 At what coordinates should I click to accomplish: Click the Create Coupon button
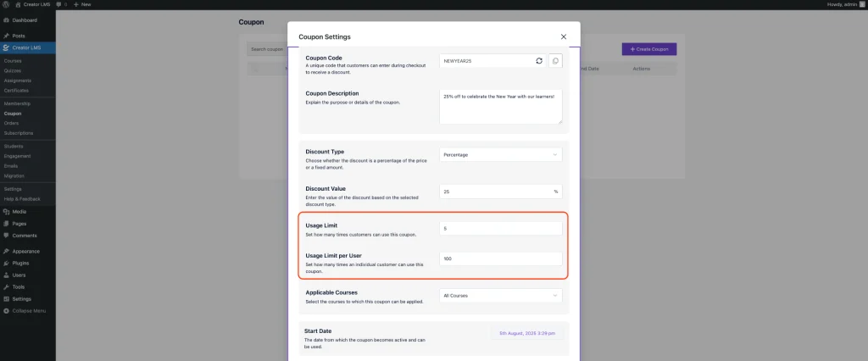[648, 50]
